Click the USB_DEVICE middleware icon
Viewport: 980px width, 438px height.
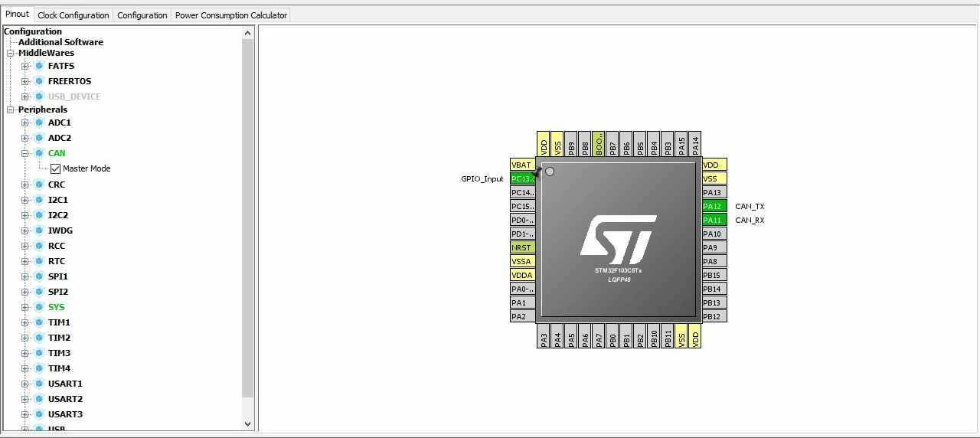pyautogui.click(x=38, y=96)
